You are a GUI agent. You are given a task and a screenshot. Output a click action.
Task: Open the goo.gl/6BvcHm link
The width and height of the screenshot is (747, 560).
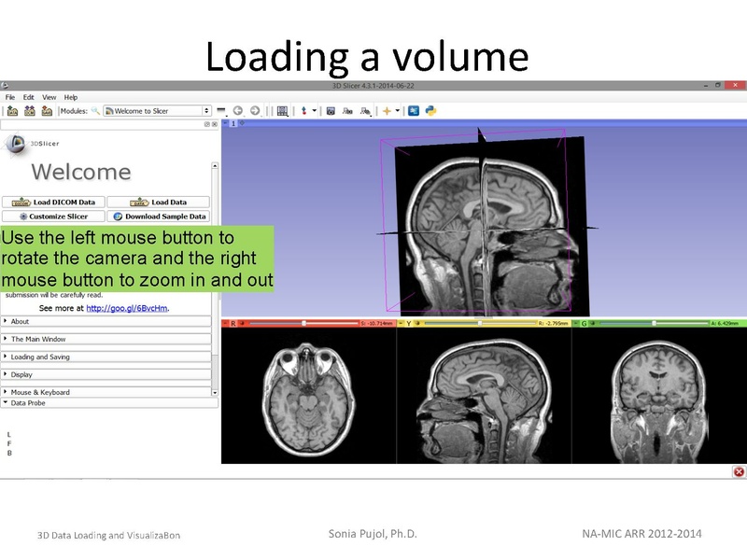pos(127,308)
